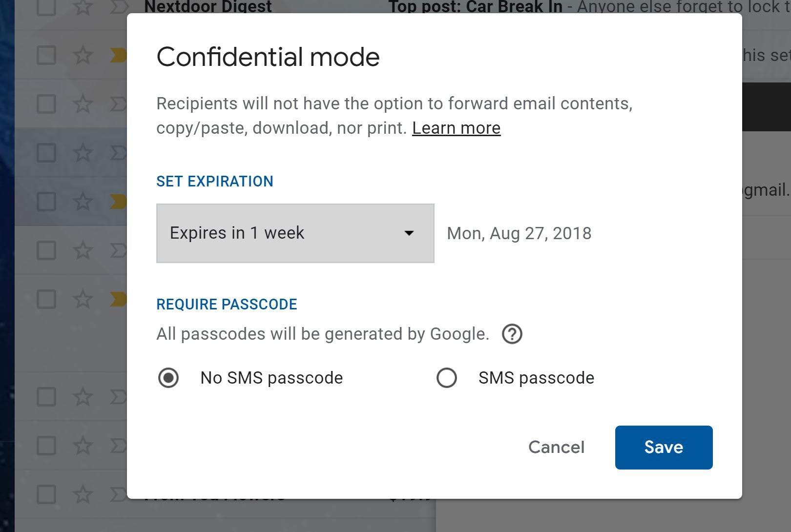Select checkbox of second email below Nextdoor Digest
The height and width of the screenshot is (532, 791).
click(x=46, y=104)
